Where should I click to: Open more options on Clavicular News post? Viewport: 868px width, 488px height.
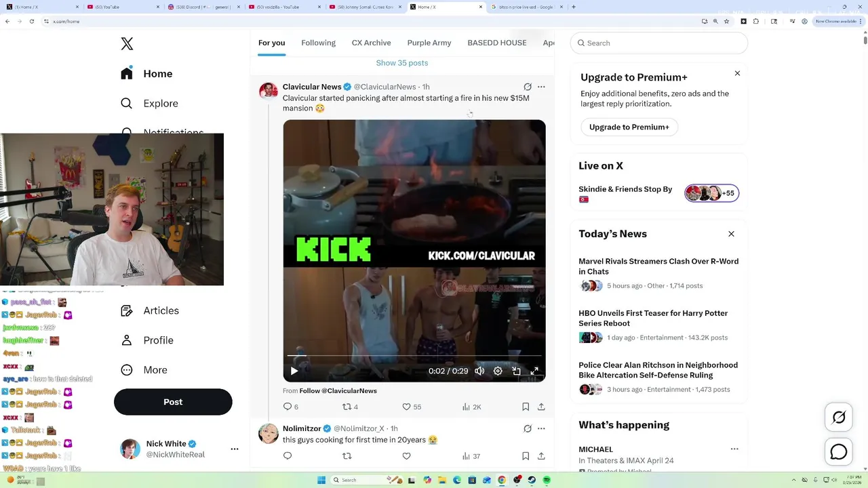pos(541,87)
